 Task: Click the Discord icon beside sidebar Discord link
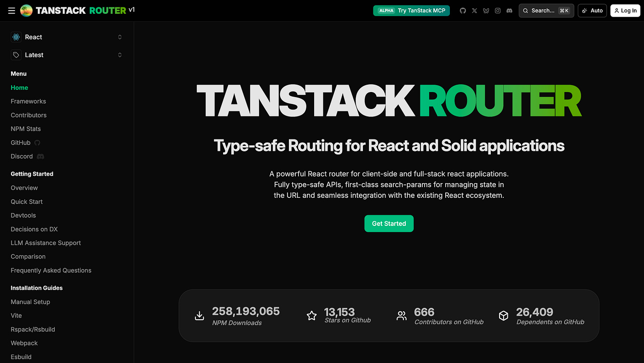[x=40, y=156]
